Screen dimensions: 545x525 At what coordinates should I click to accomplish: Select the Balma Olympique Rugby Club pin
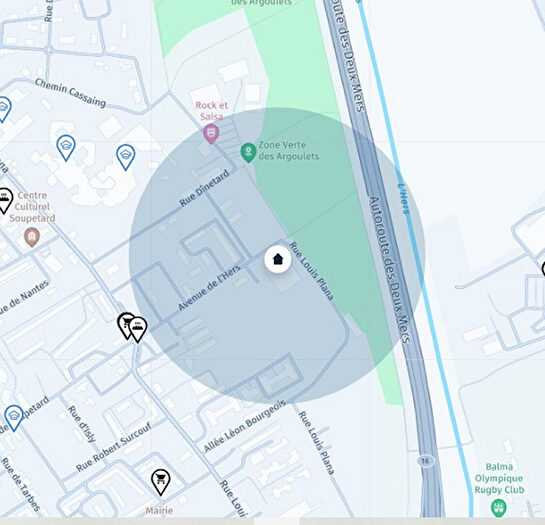[499, 508]
